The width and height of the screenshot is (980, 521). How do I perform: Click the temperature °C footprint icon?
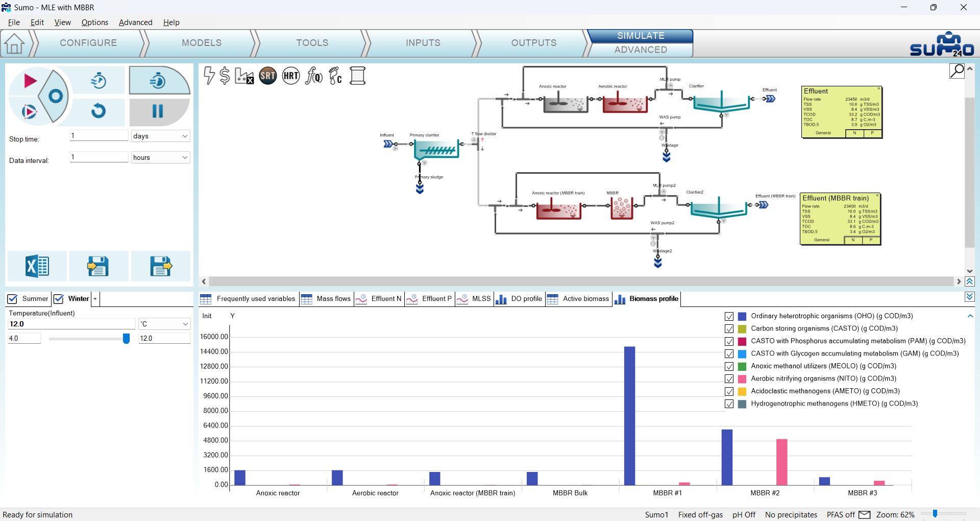(x=335, y=76)
